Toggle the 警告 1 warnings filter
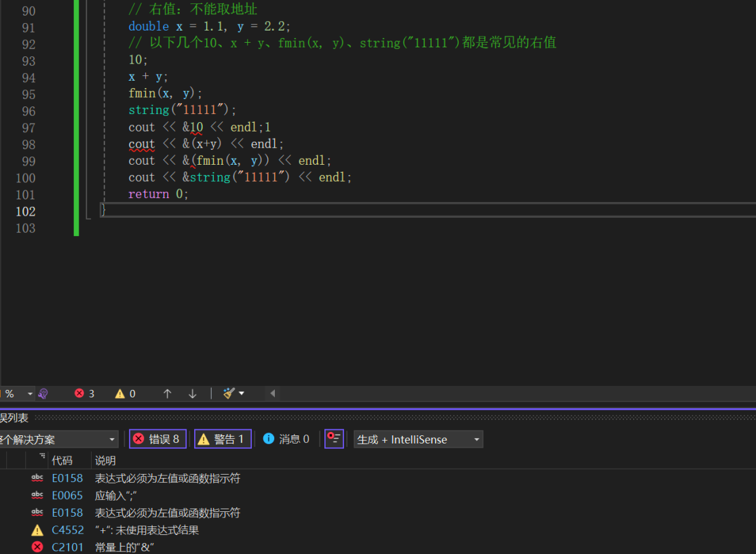Image resolution: width=756 pixels, height=554 pixels. (x=223, y=439)
